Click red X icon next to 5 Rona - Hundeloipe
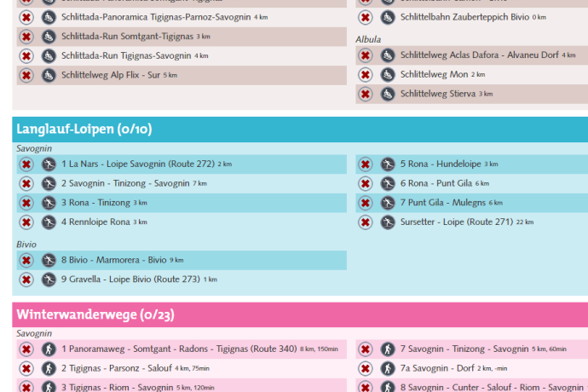The width and height of the screenshot is (588, 392). pyautogui.click(x=365, y=164)
